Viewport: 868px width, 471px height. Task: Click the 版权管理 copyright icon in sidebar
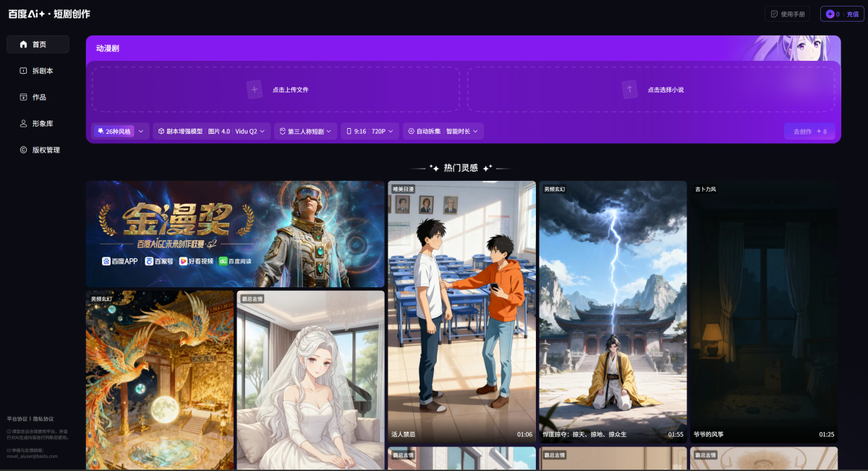coord(24,150)
